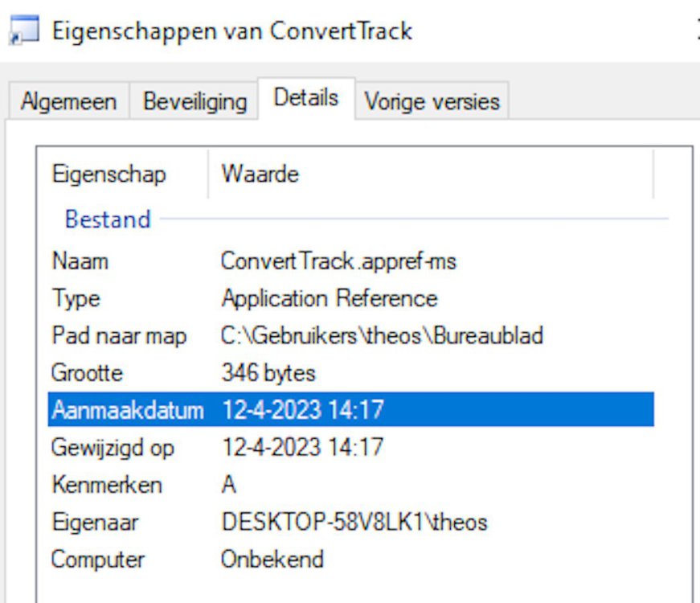The width and height of the screenshot is (700, 603).
Task: Switch to the Algemeen tab
Action: pos(68,102)
